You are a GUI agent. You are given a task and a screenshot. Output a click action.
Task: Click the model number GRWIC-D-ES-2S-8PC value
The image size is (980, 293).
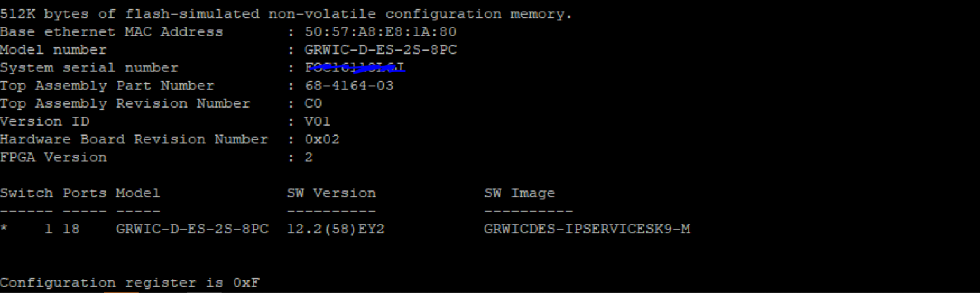tap(380, 50)
